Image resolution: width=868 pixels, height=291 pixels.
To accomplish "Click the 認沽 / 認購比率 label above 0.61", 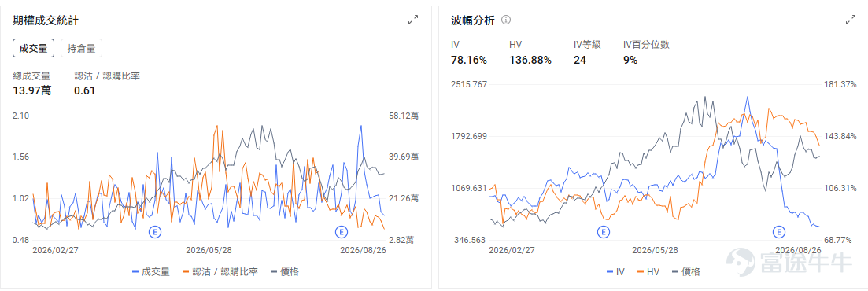I will [x=107, y=76].
